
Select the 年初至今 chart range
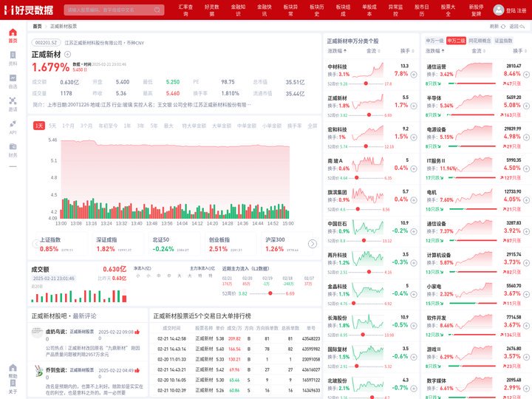[x=108, y=126]
